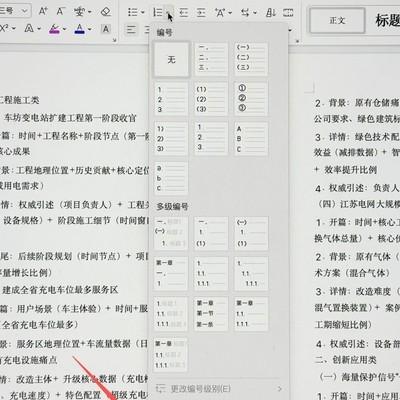The height and width of the screenshot is (400, 400).
Task: Expand the phonetic guide dropdown arrow
Action: point(90,13)
